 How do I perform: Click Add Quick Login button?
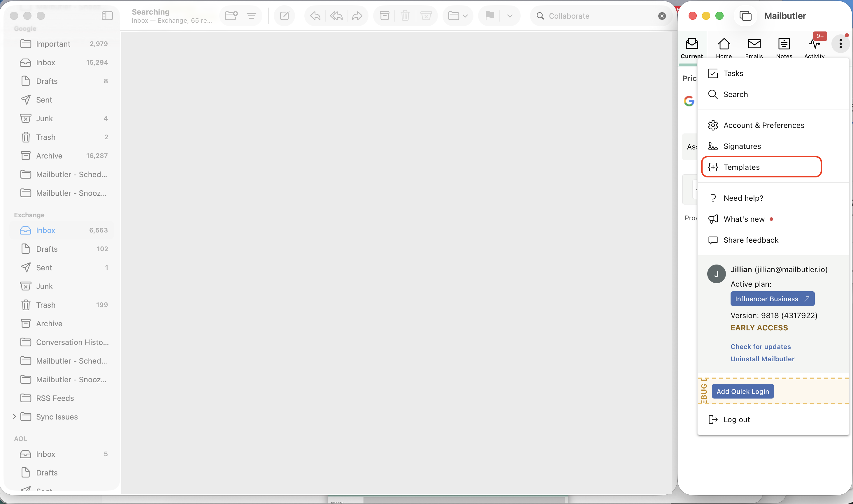tap(743, 391)
